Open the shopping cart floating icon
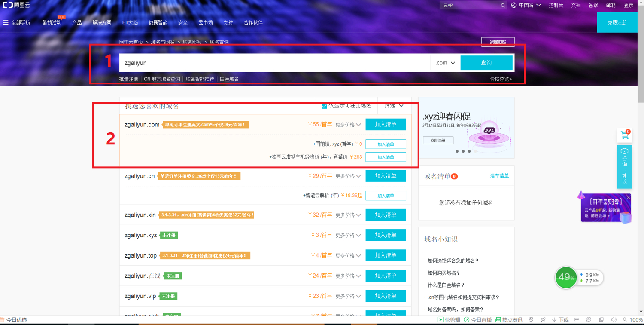 625,135
